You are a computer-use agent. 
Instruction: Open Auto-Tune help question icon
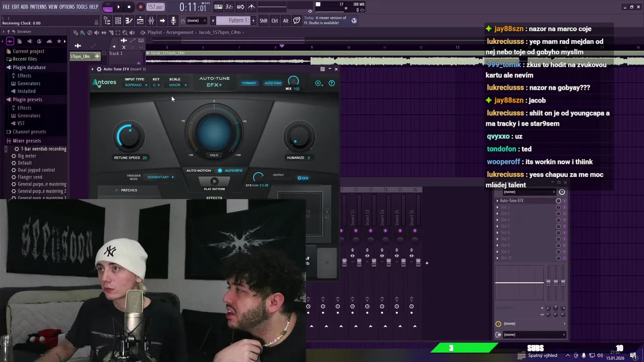pos(332,83)
